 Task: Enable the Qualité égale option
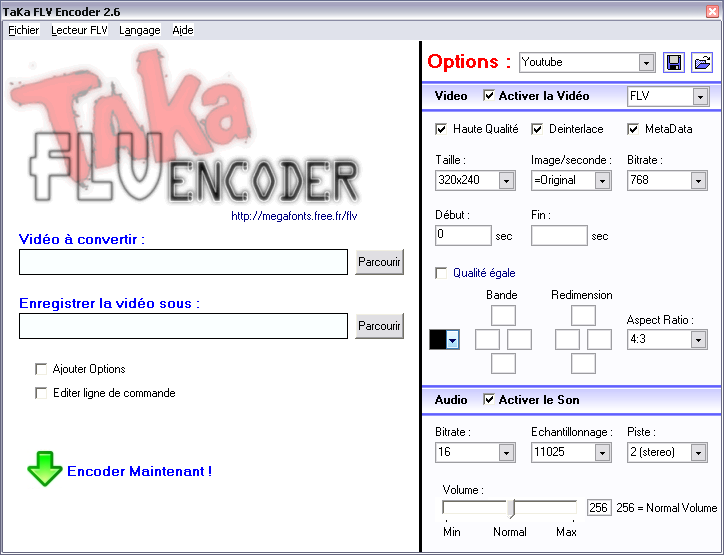point(441,273)
